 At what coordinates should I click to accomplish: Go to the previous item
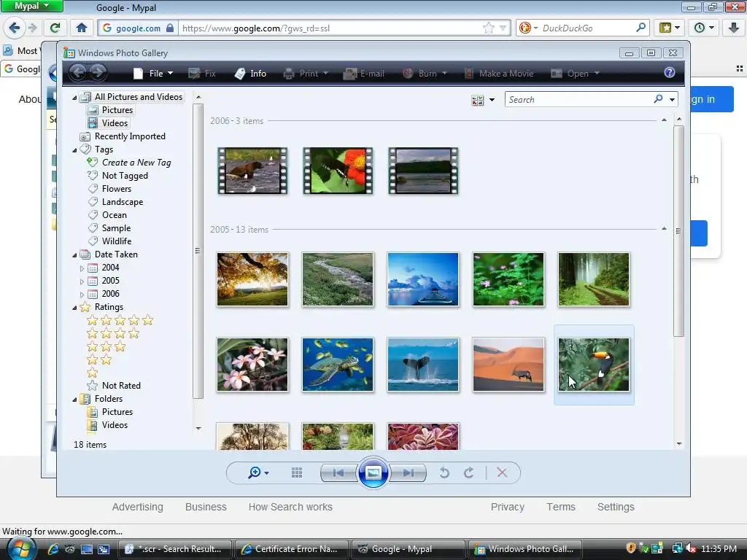click(338, 472)
